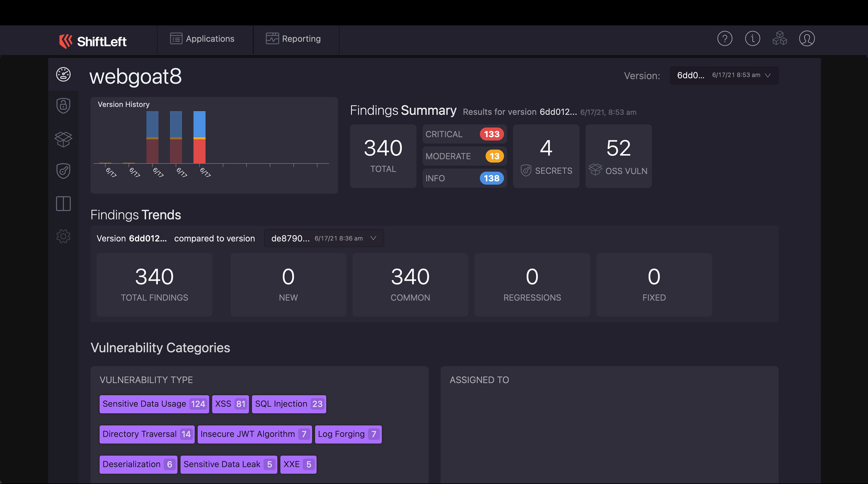This screenshot has height=484, width=868.
Task: Open the stacked packages sidebar icon
Action: (63, 139)
